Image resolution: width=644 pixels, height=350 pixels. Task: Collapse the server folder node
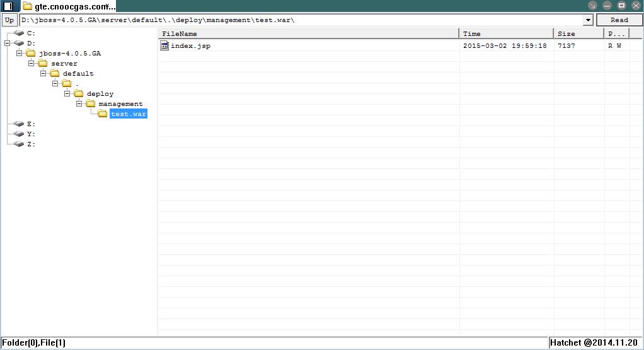pos(31,63)
